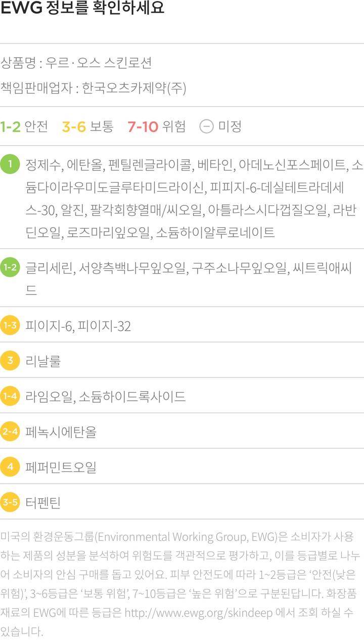Click the green 1-2 grade badge
This screenshot has width=364, height=641.
tap(10, 268)
